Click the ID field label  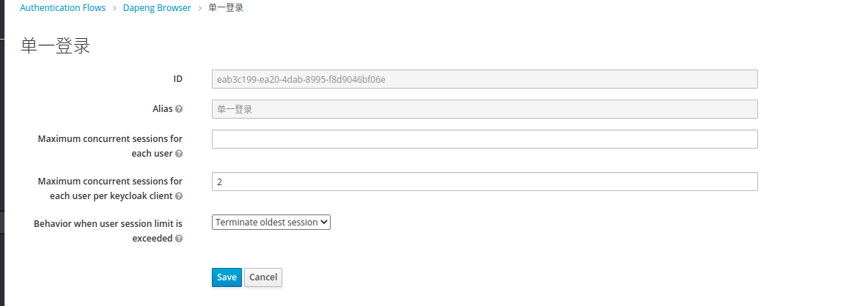[177, 79]
